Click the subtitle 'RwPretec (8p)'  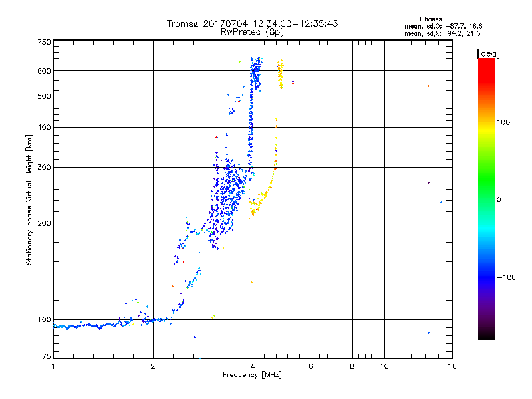[252, 32]
